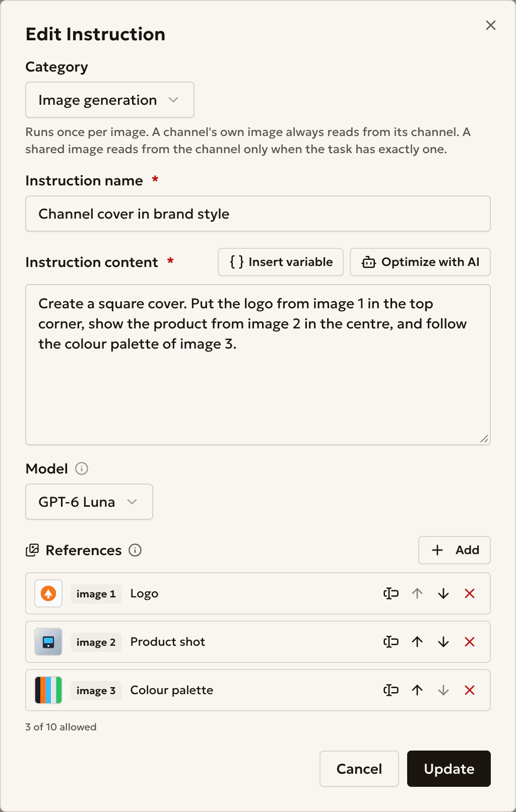Click the image 3 tag label
Screen dimensions: 516x812
point(96,690)
